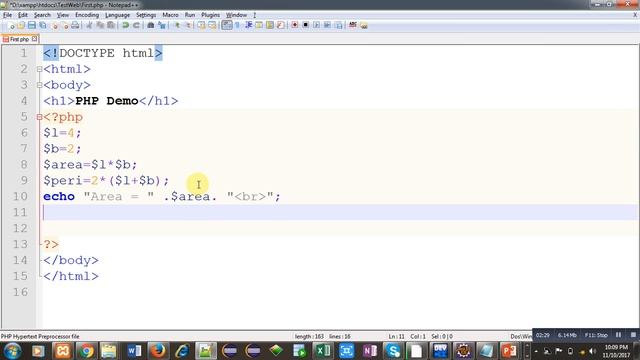Select the First.php document tab
This screenshot has height=360, width=640.
coord(19,39)
